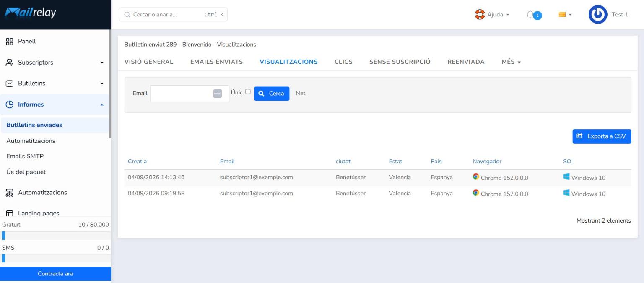Click the Catalan flag language icon
The height and width of the screenshot is (283, 644).
click(562, 15)
